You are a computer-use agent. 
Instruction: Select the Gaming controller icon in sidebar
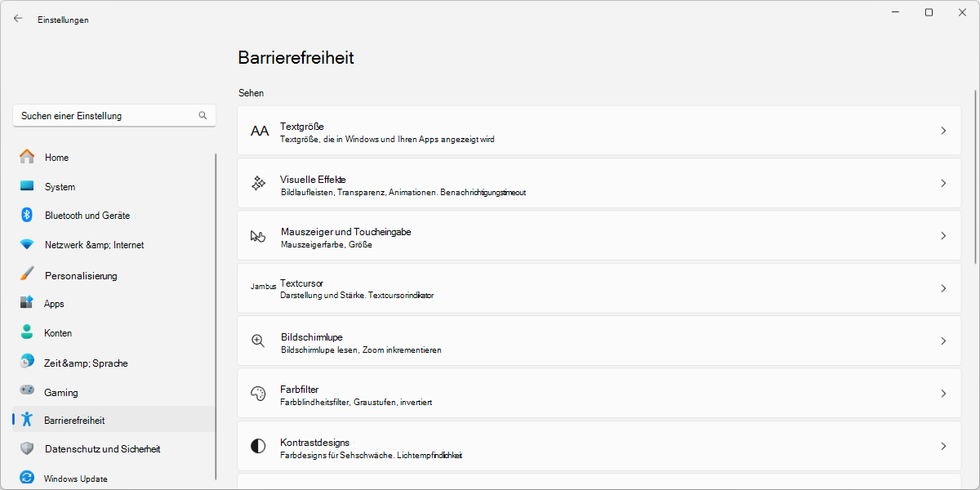[27, 392]
